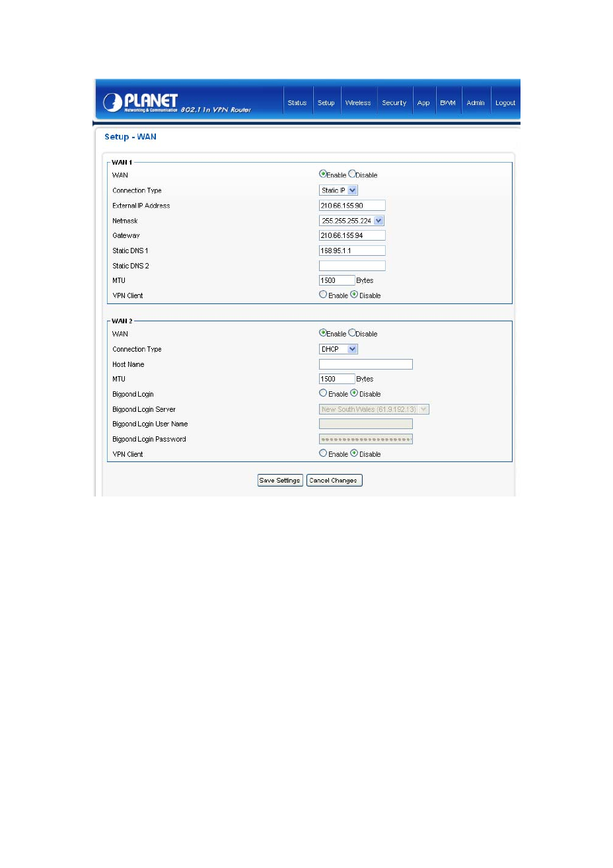613x868 pixels.
Task: Select Enable for WAN 2 WAN
Action: pyautogui.click(x=323, y=333)
